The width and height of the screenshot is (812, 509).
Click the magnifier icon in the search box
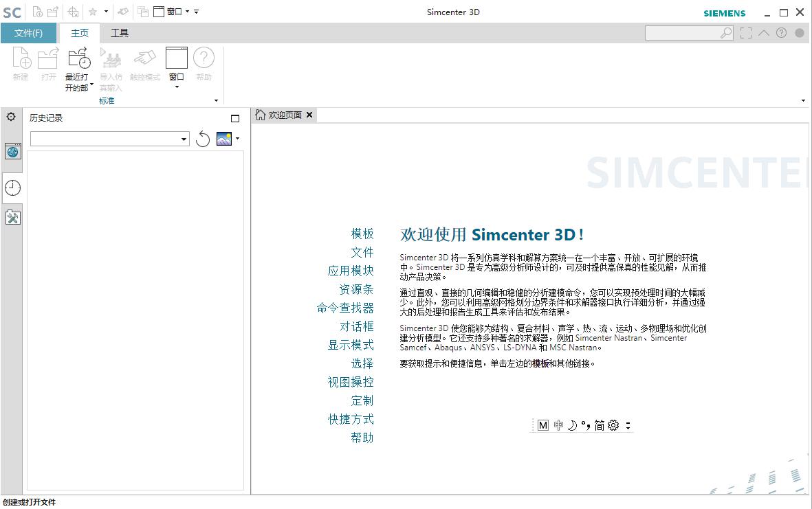(x=726, y=33)
